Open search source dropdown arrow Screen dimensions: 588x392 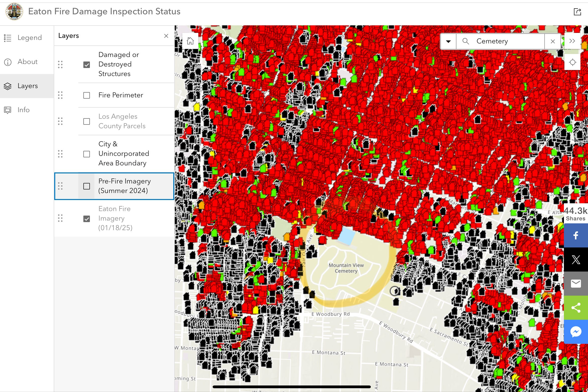click(x=448, y=41)
